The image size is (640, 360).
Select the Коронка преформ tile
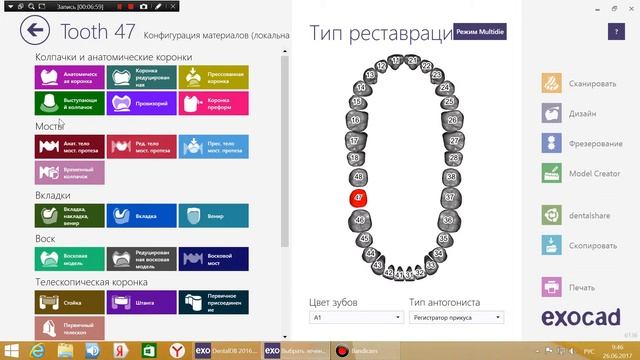pyautogui.click(x=213, y=103)
